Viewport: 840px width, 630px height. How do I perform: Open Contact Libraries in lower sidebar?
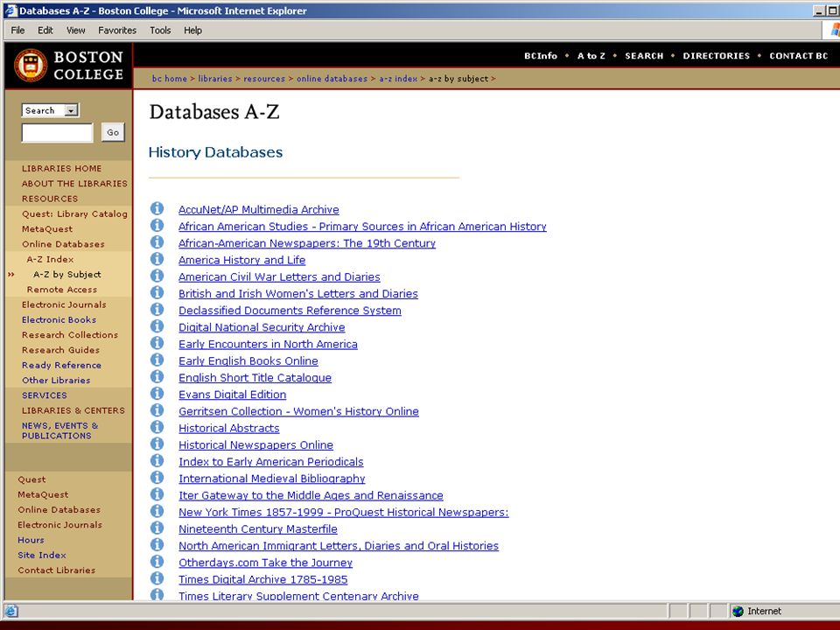tap(57, 570)
